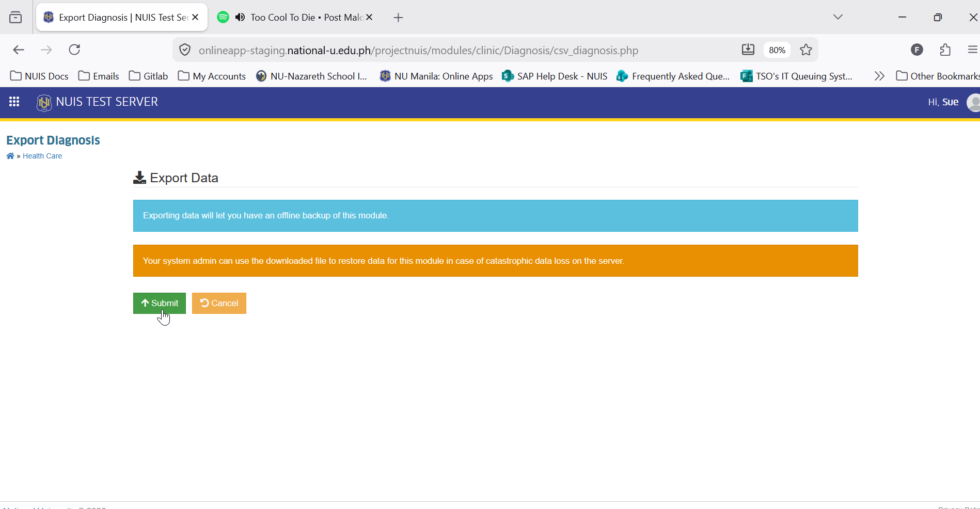The width and height of the screenshot is (980, 509).
Task: Open a new browser tab
Action: click(398, 18)
